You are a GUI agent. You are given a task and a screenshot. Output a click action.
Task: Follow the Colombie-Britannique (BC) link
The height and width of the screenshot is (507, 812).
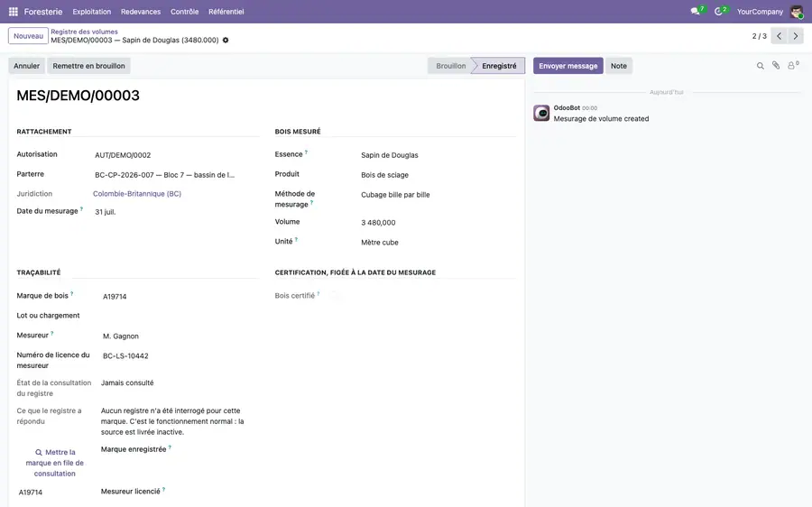point(137,194)
